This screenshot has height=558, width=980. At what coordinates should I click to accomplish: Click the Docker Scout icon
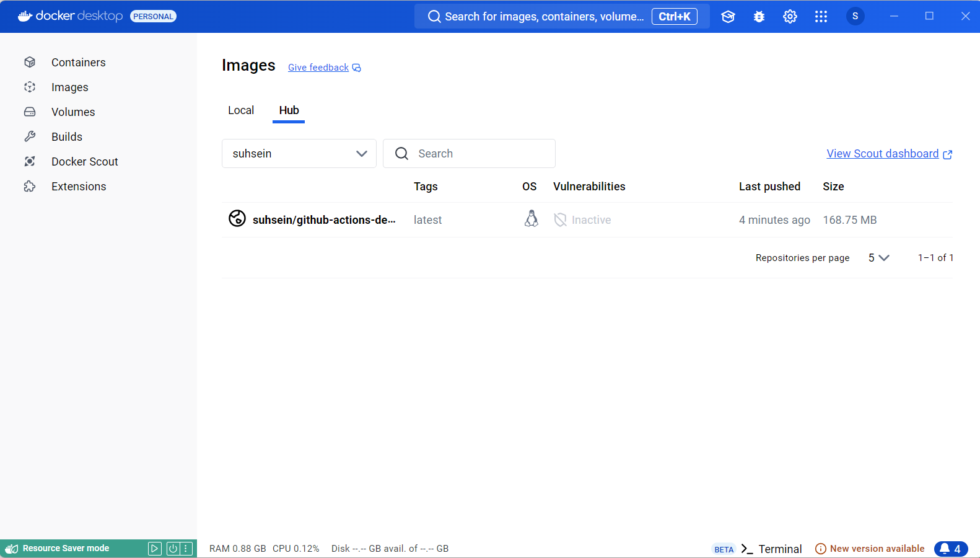click(x=30, y=161)
